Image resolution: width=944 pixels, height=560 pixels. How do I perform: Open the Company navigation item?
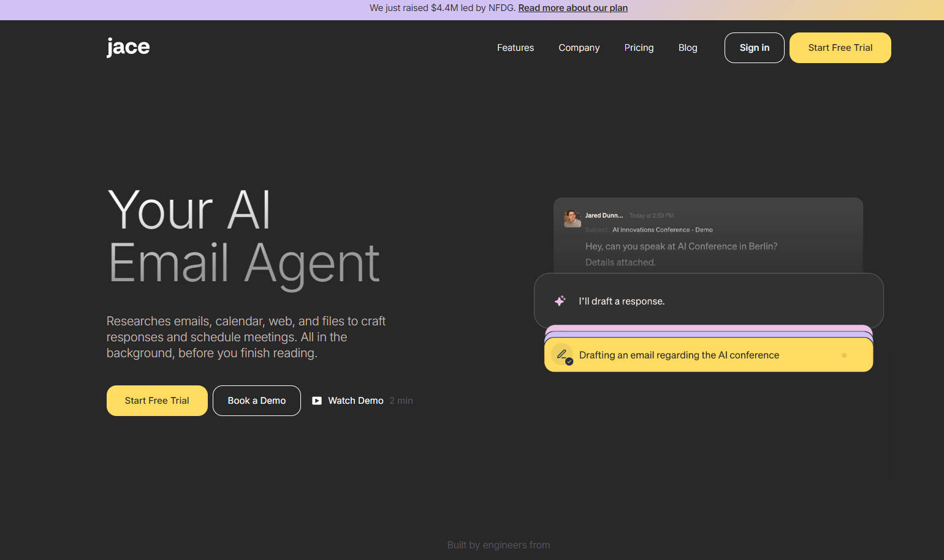click(579, 48)
